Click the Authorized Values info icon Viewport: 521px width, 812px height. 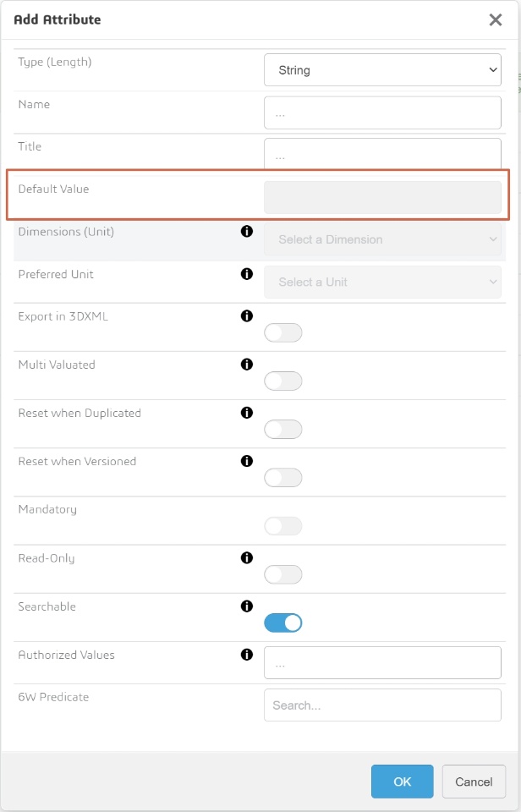[x=247, y=655]
